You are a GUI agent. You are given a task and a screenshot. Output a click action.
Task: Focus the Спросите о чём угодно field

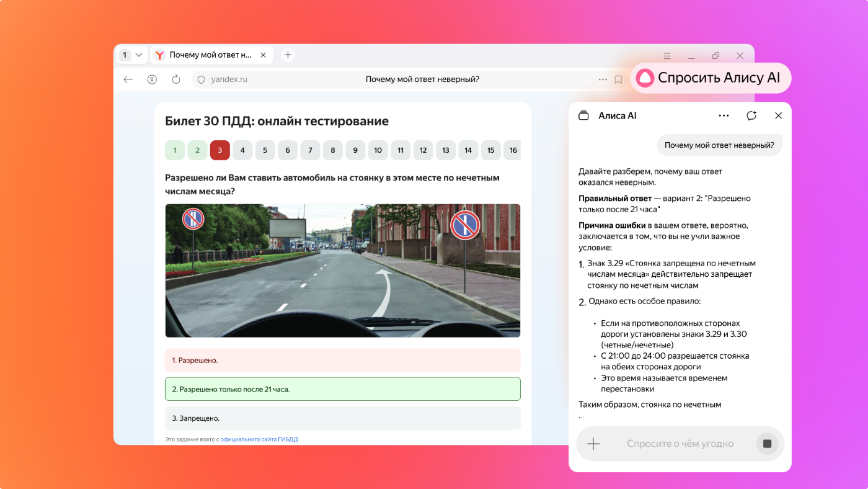680,444
